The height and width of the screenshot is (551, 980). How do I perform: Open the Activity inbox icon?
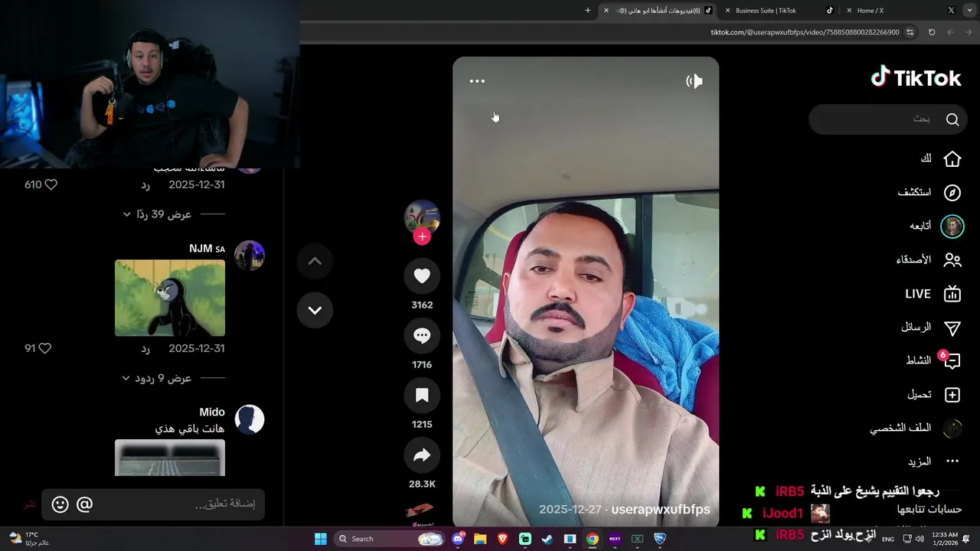[x=952, y=361]
